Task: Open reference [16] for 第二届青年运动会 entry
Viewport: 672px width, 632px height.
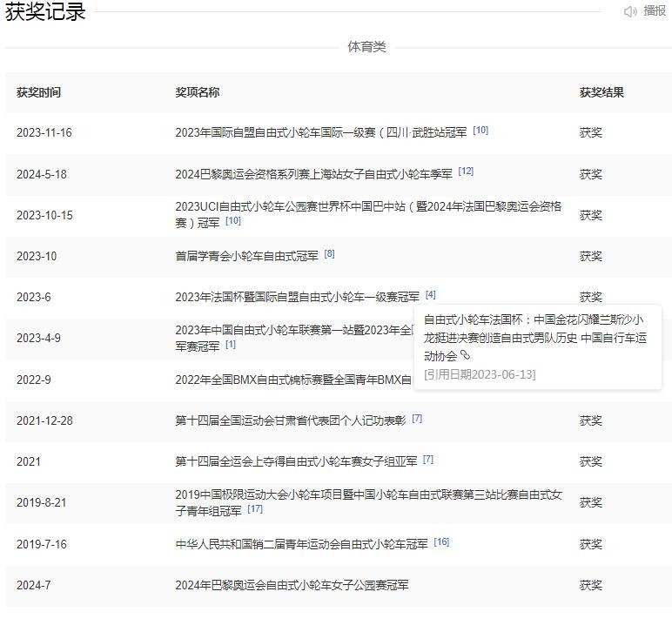Action: tap(441, 542)
